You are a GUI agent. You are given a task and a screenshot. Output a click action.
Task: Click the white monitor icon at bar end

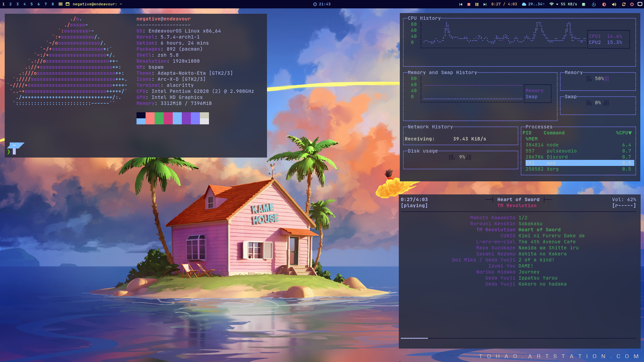pos(640,4)
